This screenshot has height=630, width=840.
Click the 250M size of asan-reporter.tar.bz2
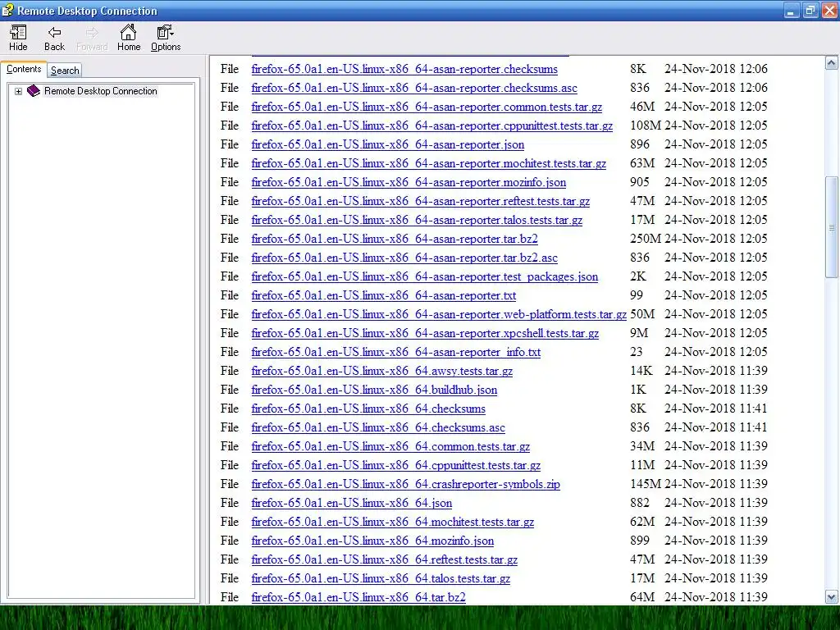coord(646,239)
